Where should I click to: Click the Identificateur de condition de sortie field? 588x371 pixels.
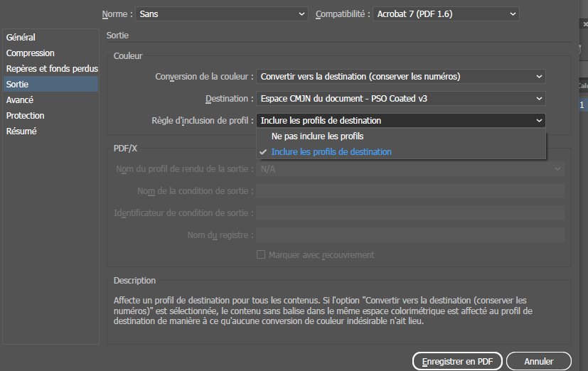(410, 213)
